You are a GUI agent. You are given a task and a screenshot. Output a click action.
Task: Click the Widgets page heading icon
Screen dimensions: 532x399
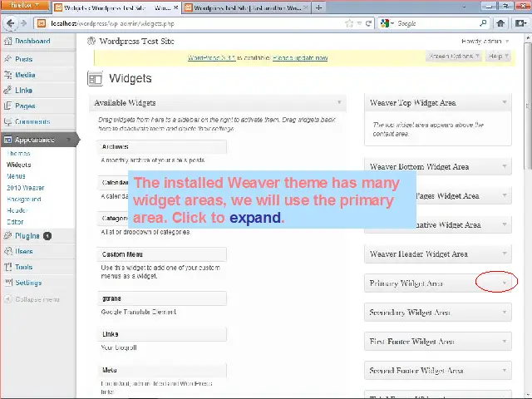point(95,78)
